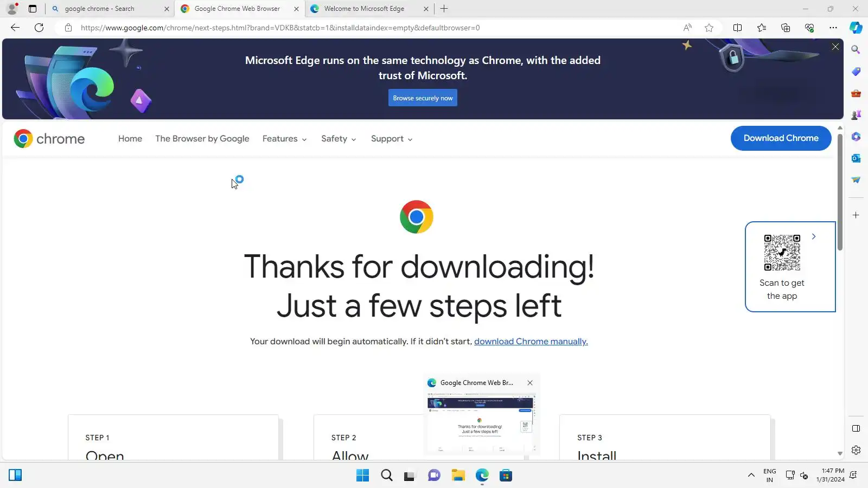Click the page vertical scrollbar
Viewport: 868px width, 488px height.
(x=840, y=192)
